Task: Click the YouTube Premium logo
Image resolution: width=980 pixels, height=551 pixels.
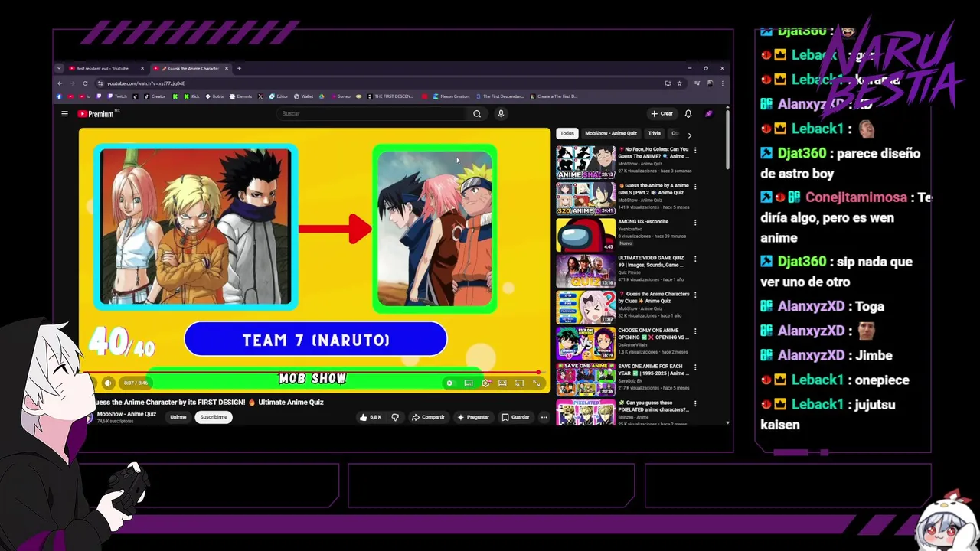Action: click(96, 114)
